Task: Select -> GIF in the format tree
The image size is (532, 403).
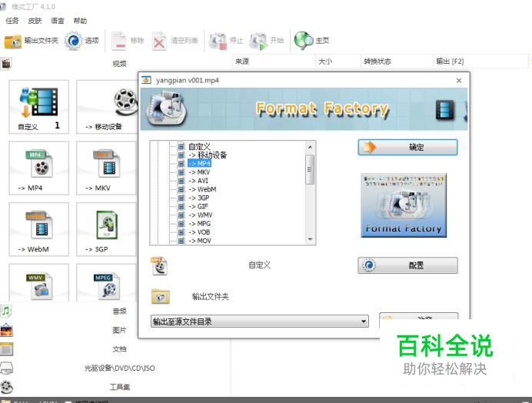Action: tap(198, 206)
